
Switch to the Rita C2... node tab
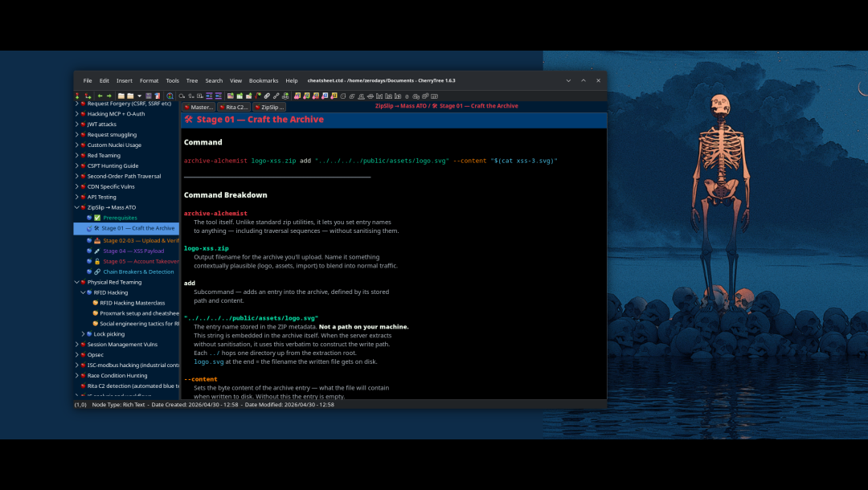point(234,108)
